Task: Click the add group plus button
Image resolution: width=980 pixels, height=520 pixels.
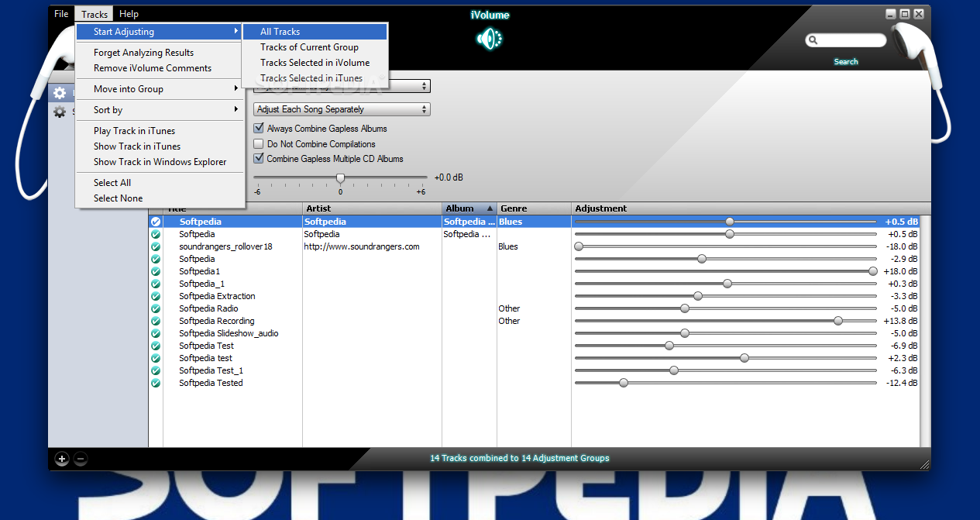Action: click(62, 459)
